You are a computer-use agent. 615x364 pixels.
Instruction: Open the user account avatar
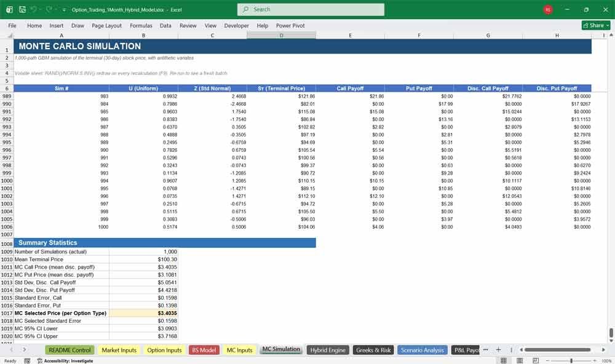[548, 9]
